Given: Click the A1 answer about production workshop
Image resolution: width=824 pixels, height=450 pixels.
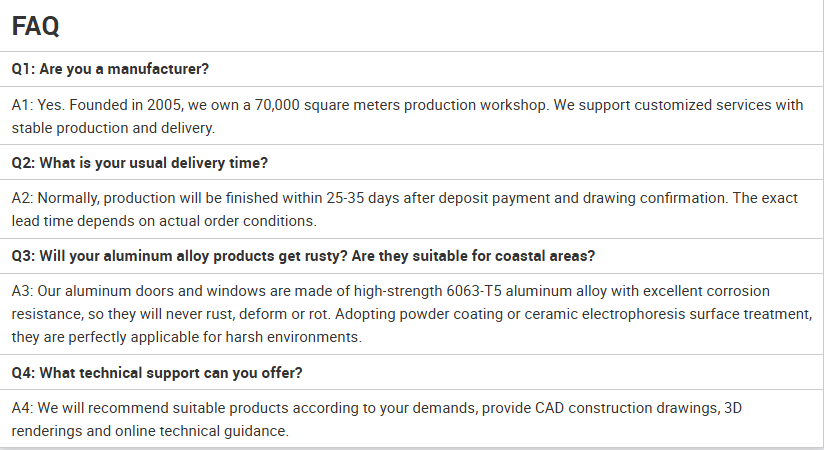Looking at the screenshot, I should [x=407, y=116].
